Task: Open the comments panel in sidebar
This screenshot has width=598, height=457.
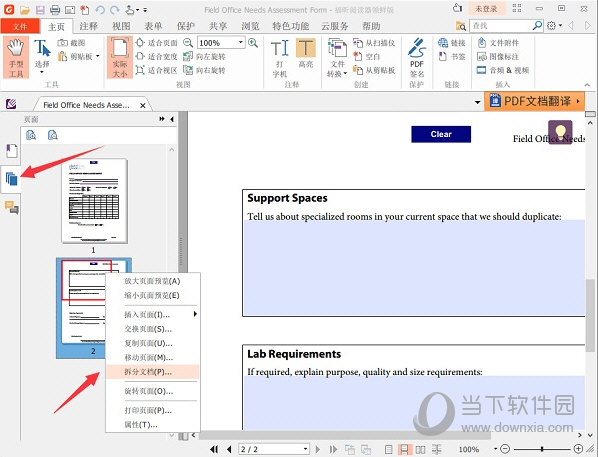Action: click(x=11, y=208)
